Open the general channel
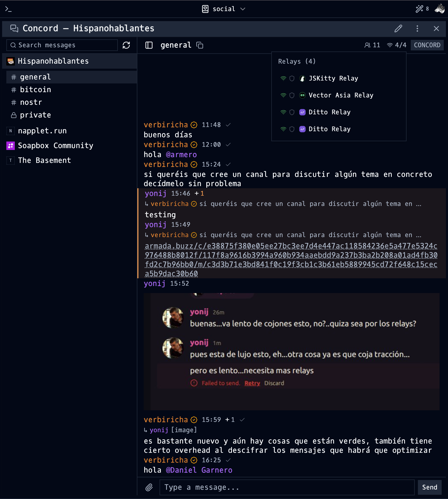This screenshot has width=448, height=499. point(72,77)
